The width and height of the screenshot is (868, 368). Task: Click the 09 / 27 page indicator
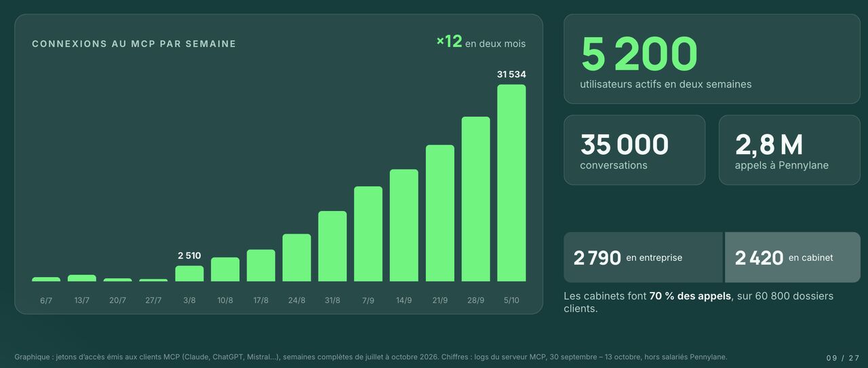pyautogui.click(x=843, y=358)
